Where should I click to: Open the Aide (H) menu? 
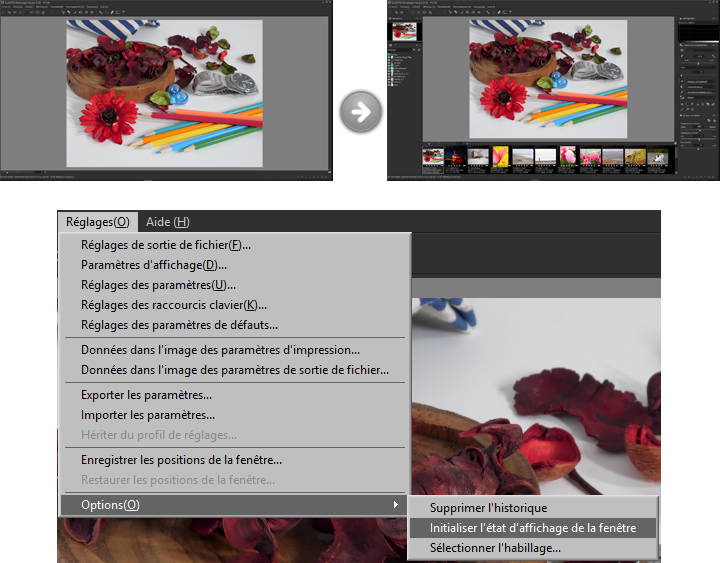point(167,222)
